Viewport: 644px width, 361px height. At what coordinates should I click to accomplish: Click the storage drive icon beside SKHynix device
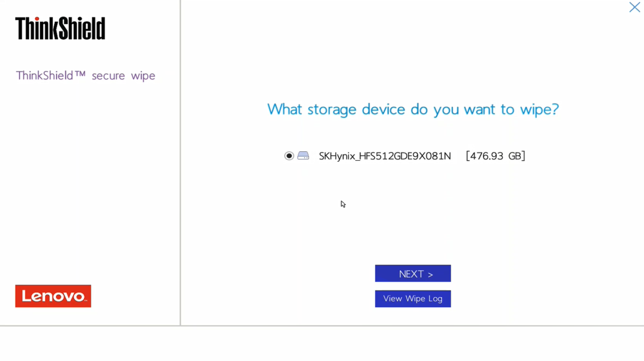(x=303, y=155)
